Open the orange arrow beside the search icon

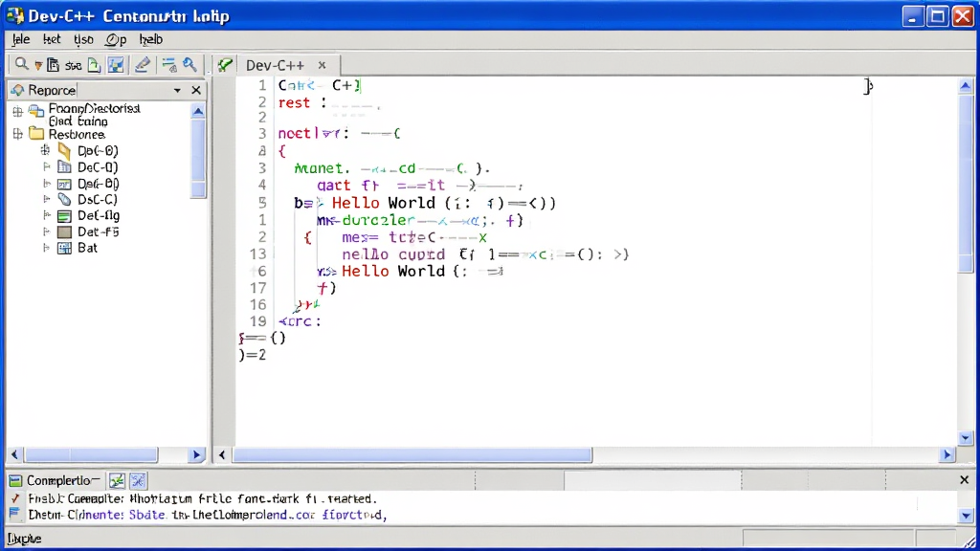(x=38, y=66)
